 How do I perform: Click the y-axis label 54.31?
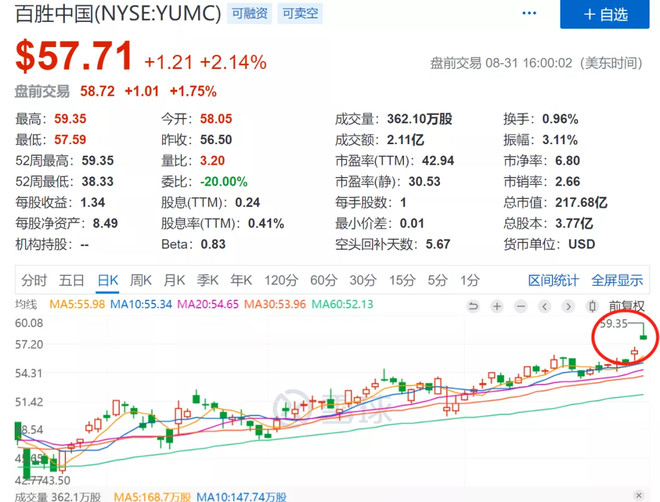pyautogui.click(x=29, y=373)
